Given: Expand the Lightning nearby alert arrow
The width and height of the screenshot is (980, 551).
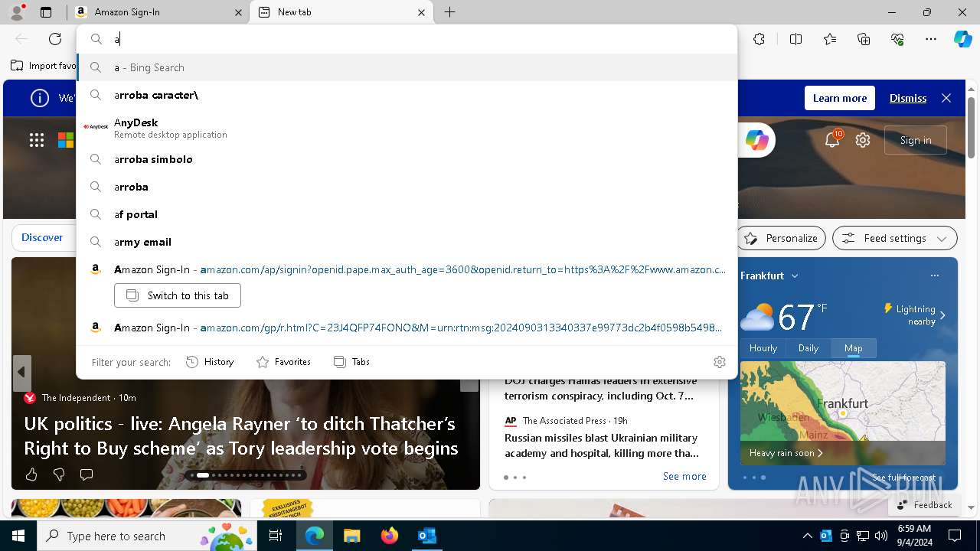Looking at the screenshot, I should [x=942, y=315].
